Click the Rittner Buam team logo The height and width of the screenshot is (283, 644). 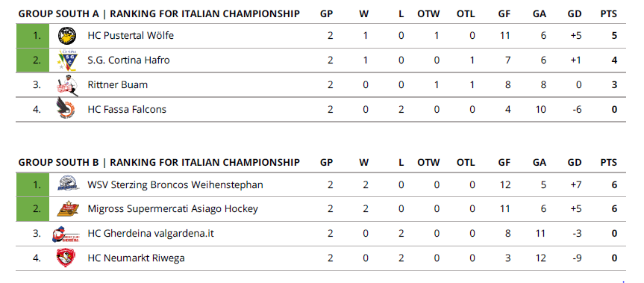pyautogui.click(x=66, y=85)
